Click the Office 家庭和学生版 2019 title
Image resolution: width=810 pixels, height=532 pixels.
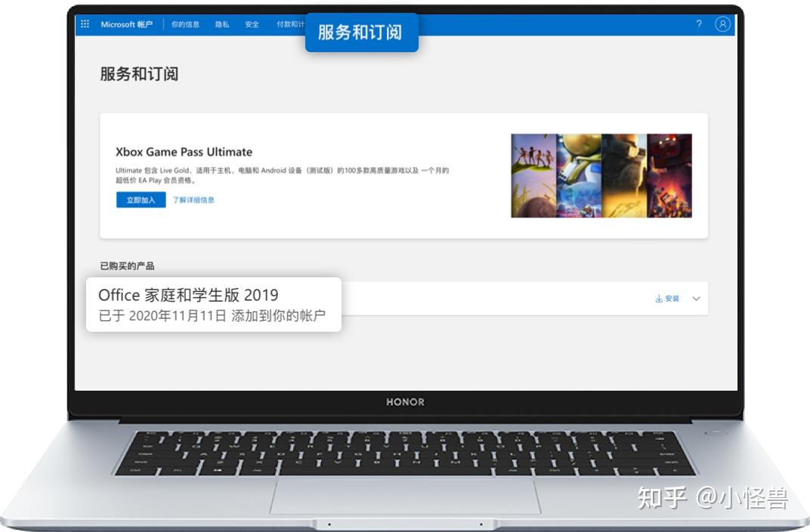point(189,295)
